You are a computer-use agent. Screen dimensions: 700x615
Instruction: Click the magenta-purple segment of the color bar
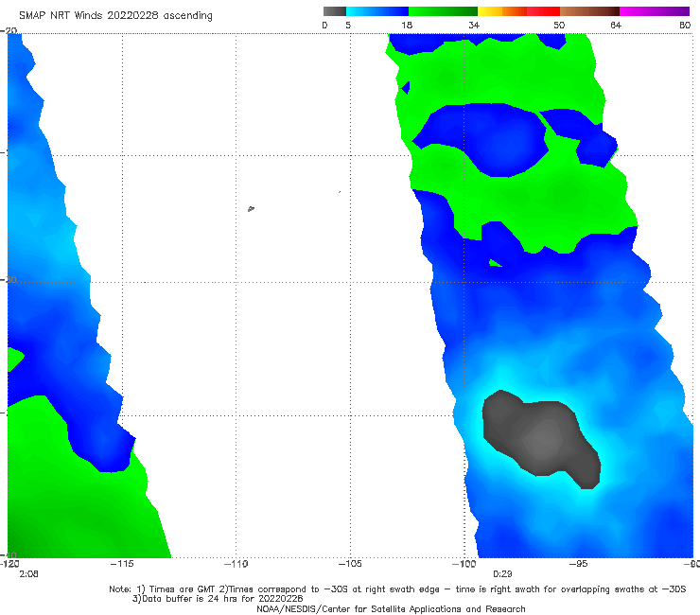click(655, 11)
